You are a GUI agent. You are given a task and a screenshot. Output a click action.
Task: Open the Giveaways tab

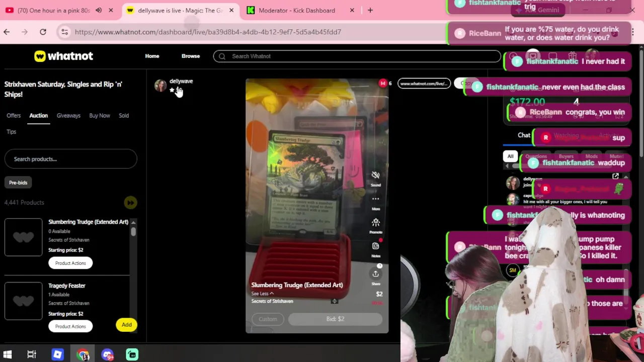click(x=68, y=116)
